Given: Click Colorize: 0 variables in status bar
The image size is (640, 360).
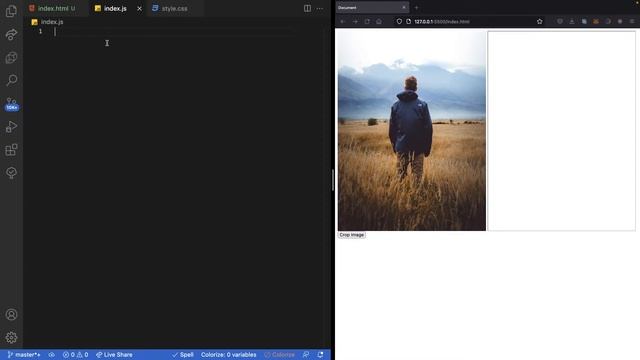Looking at the screenshot, I should pos(229,355).
